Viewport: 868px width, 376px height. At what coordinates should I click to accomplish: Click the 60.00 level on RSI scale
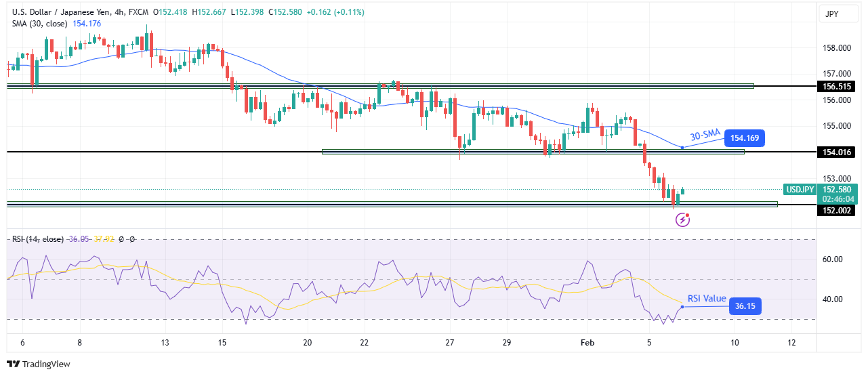[x=833, y=259]
